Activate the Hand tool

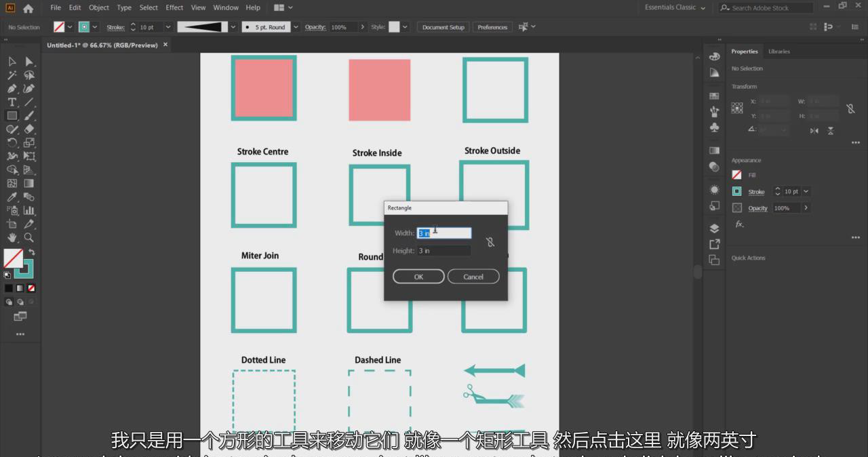(x=12, y=237)
